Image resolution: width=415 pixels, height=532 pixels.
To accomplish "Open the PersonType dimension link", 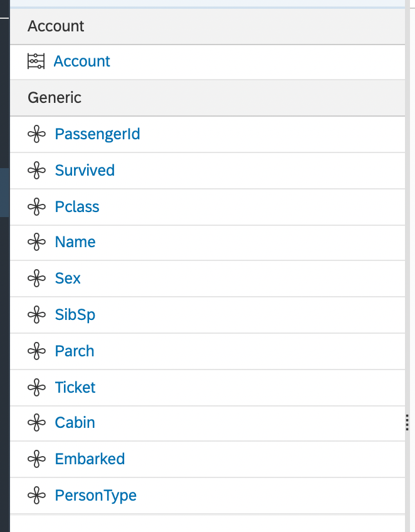I will tap(95, 496).
